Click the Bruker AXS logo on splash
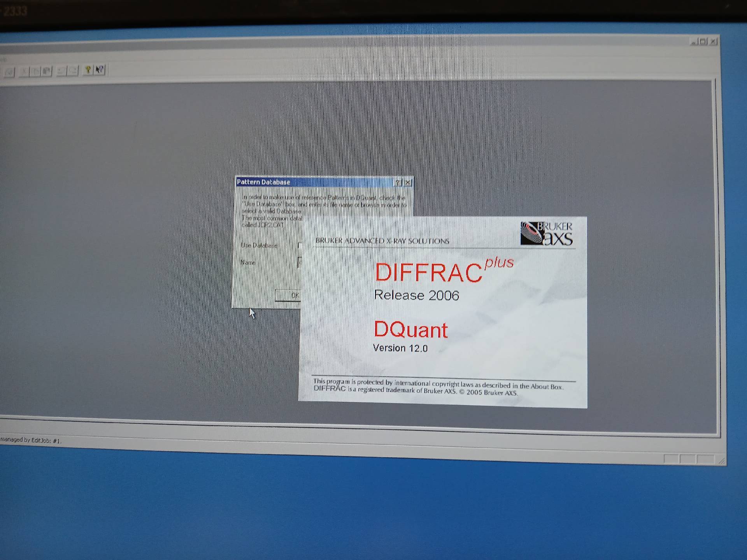 pyautogui.click(x=547, y=234)
